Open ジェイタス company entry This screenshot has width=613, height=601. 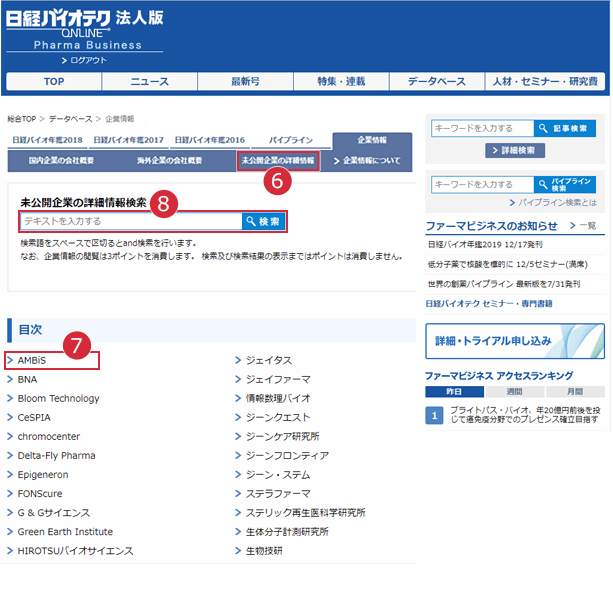pos(269,360)
